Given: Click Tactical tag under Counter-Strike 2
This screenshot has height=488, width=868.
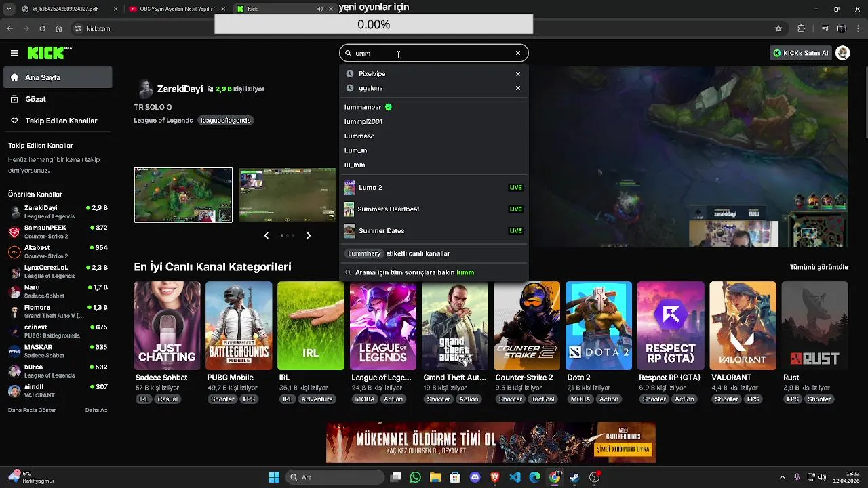Looking at the screenshot, I should click(542, 399).
